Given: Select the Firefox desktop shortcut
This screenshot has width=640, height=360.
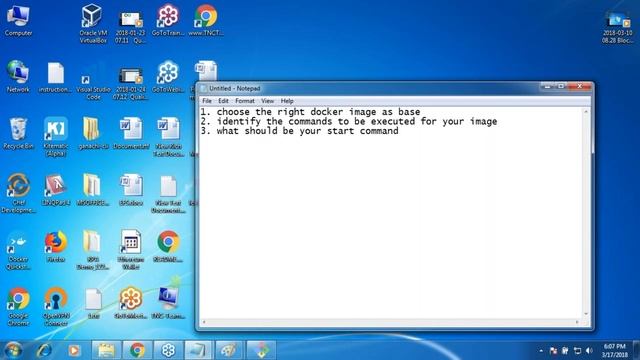Looking at the screenshot, I should pyautogui.click(x=56, y=246).
